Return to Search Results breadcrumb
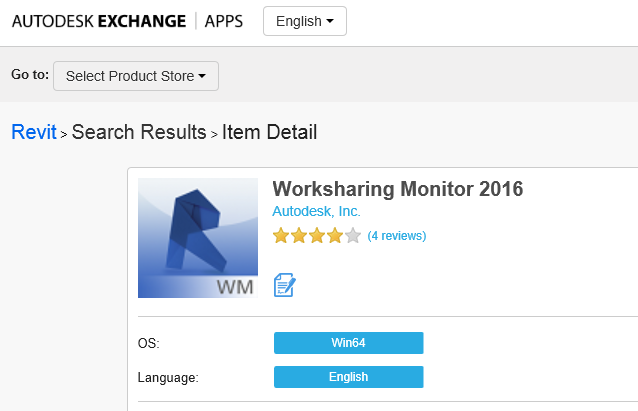The width and height of the screenshot is (638, 411). (x=139, y=132)
